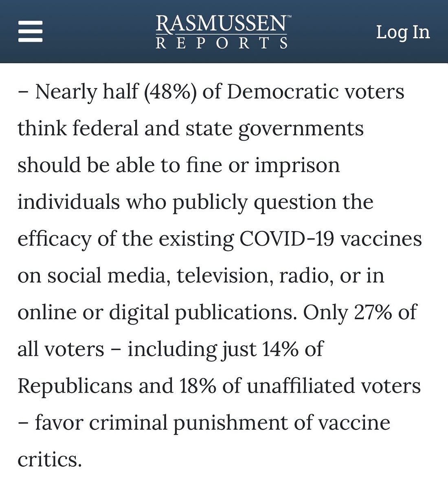
Task: Click the "27%" statistic
Action: tap(373, 312)
